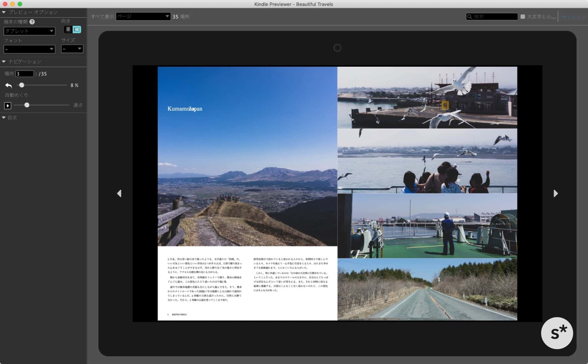
Task: Select landscape orientation icon
Action: click(x=77, y=29)
